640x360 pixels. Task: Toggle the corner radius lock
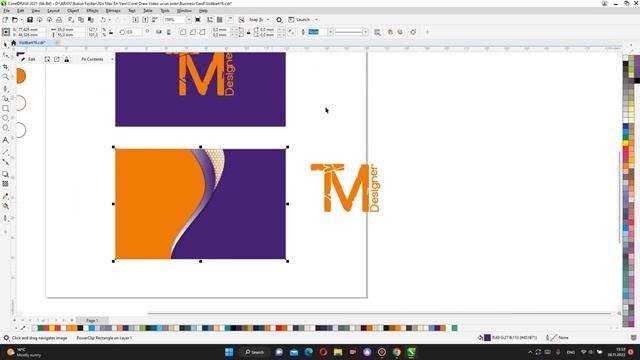coord(248,32)
